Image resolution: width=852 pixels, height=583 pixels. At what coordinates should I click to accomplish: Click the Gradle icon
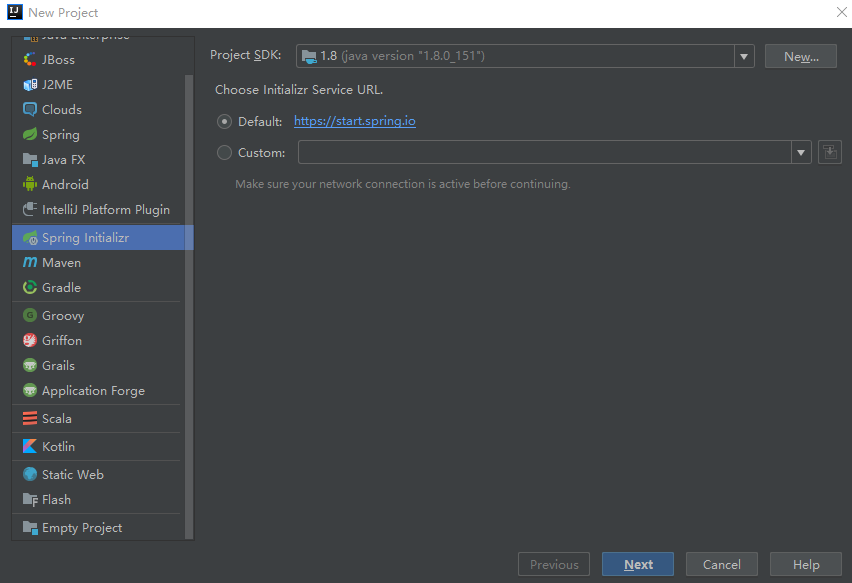(30, 287)
